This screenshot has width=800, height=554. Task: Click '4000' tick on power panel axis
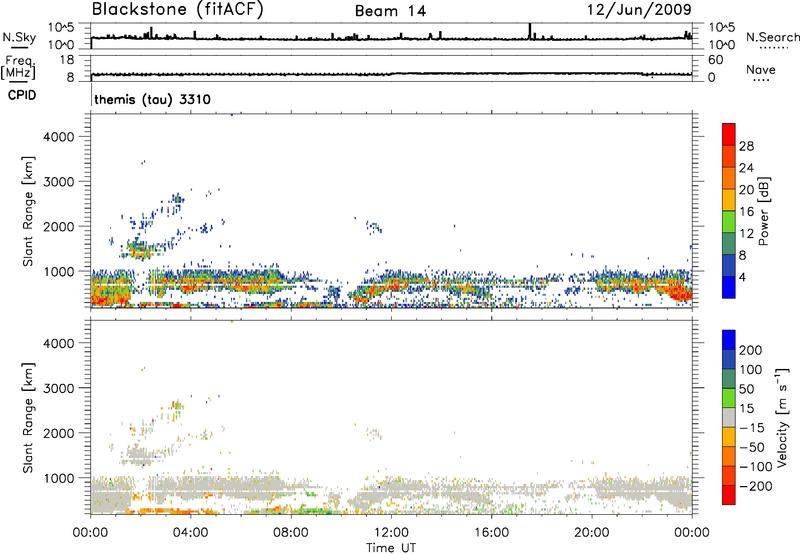59,137
